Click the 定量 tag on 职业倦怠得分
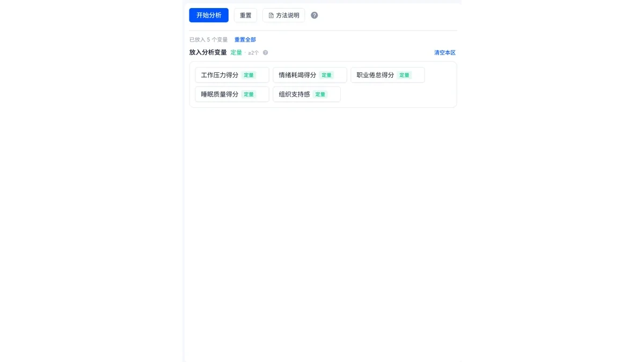This screenshot has width=644, height=362. tap(405, 75)
